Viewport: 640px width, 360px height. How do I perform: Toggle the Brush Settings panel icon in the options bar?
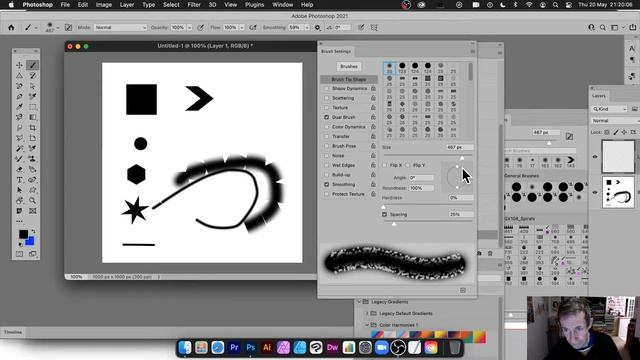(68, 27)
